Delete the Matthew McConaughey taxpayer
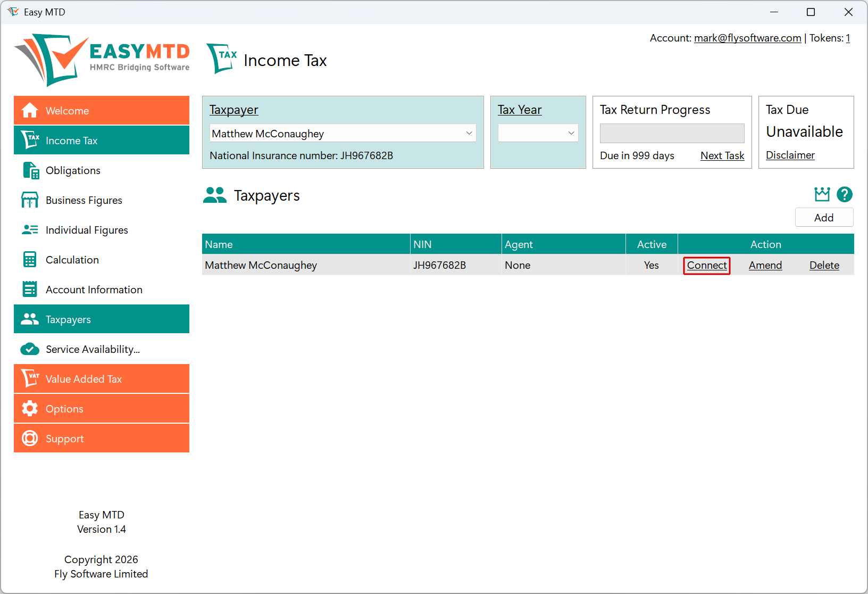Image resolution: width=868 pixels, height=594 pixels. [x=824, y=265]
